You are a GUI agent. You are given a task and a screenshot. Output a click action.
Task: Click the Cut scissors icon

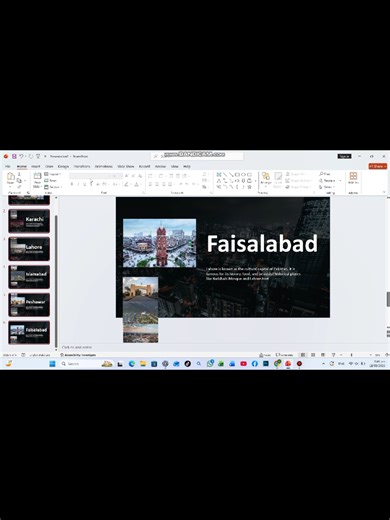click(x=19, y=174)
